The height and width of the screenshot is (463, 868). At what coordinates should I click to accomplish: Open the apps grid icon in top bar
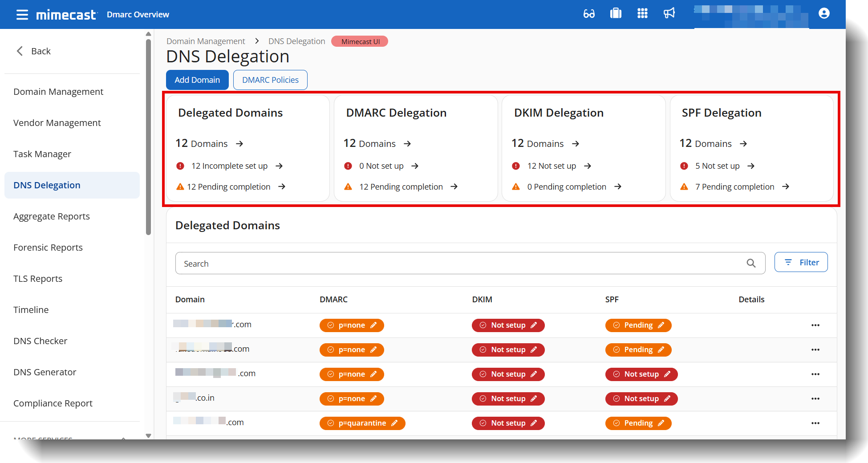(642, 14)
